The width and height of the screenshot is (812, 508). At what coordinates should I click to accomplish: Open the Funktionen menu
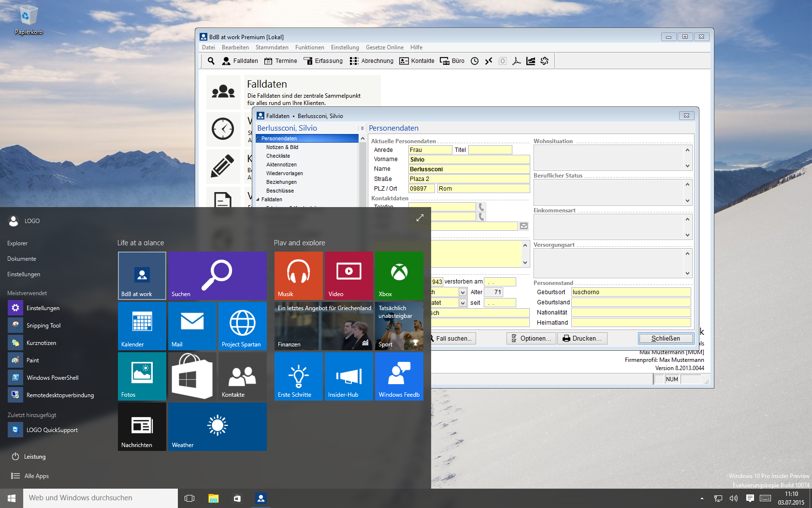click(310, 47)
